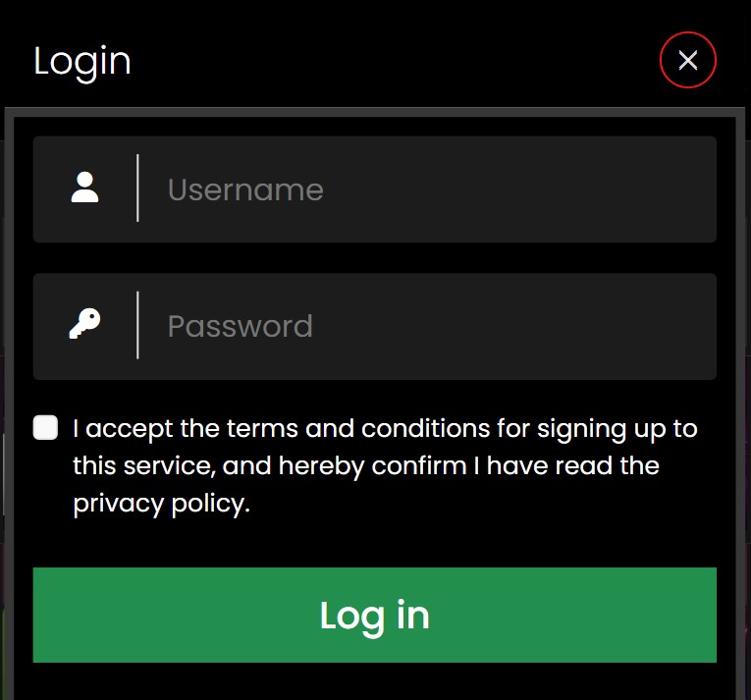Close the Login dialog with the X icon
This screenshot has width=751, height=700.
[x=688, y=60]
